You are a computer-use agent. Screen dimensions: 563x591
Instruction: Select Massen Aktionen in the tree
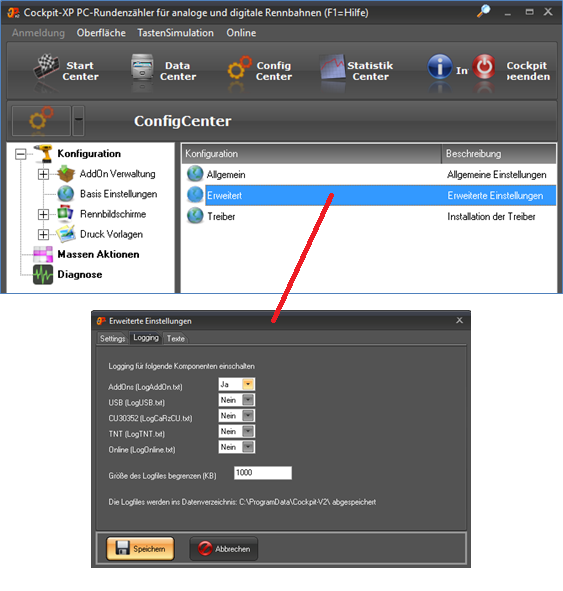click(x=98, y=254)
